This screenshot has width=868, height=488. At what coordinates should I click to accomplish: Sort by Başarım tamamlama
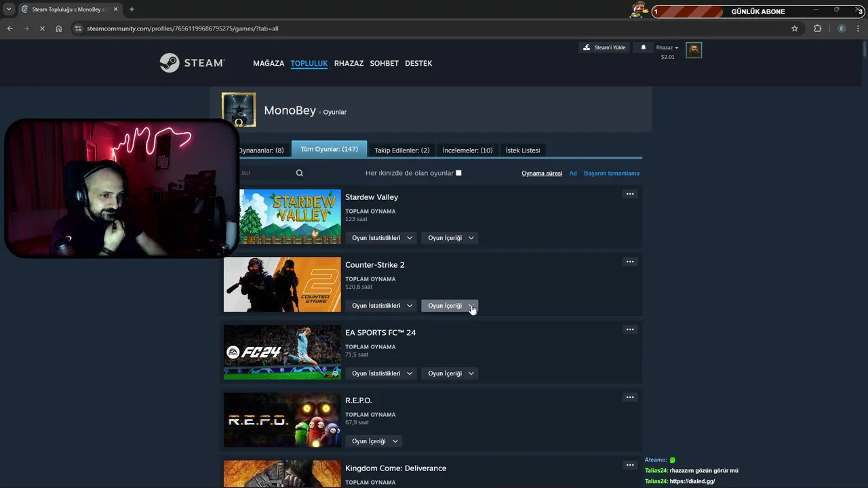click(612, 174)
